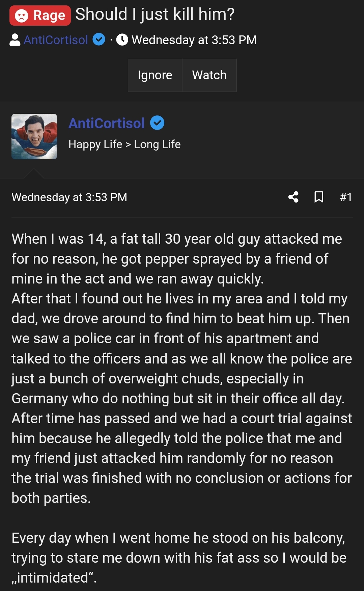Image resolution: width=364 pixels, height=591 pixels.
Task: Click the verified checkmark in the post header
Action: [158, 123]
